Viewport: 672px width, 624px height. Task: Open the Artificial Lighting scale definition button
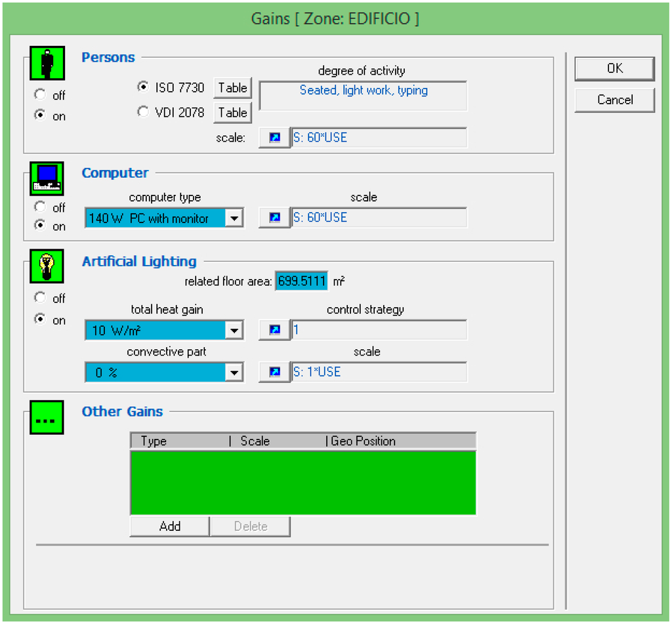[x=274, y=372]
